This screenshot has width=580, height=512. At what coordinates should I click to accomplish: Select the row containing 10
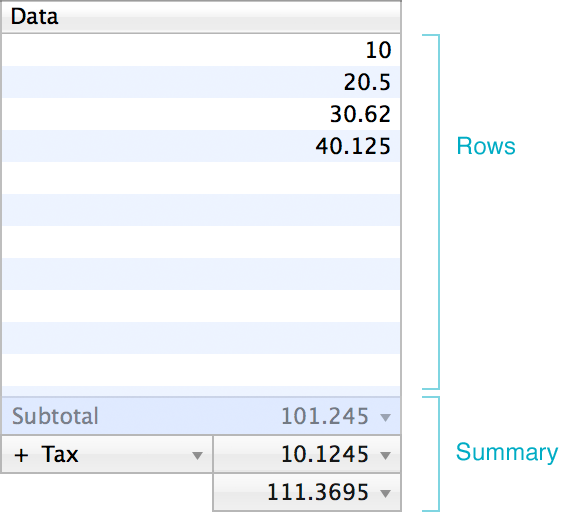201,50
